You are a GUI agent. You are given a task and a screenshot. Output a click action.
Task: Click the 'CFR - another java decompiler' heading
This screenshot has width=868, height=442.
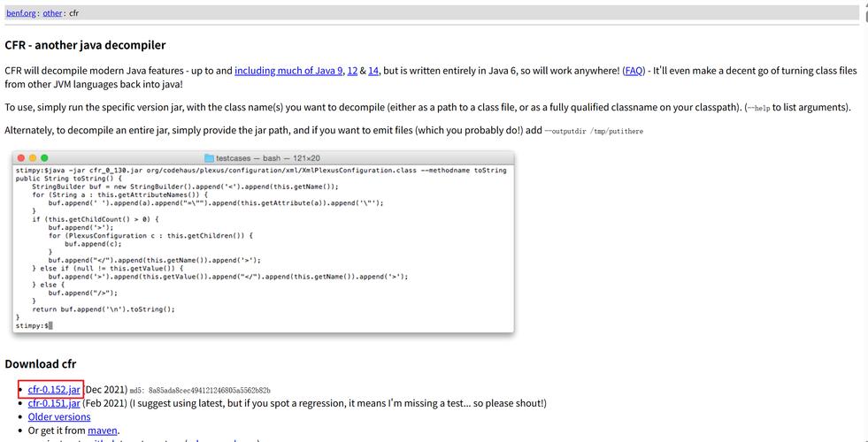point(85,45)
